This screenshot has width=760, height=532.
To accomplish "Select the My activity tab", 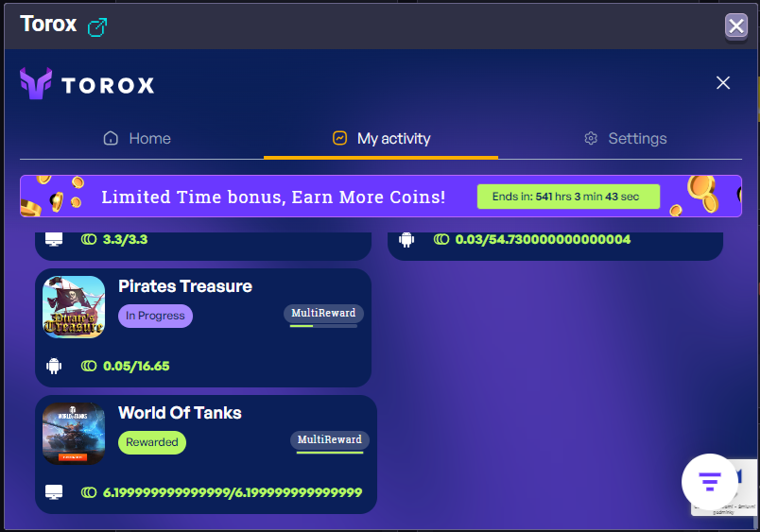I will click(x=381, y=139).
